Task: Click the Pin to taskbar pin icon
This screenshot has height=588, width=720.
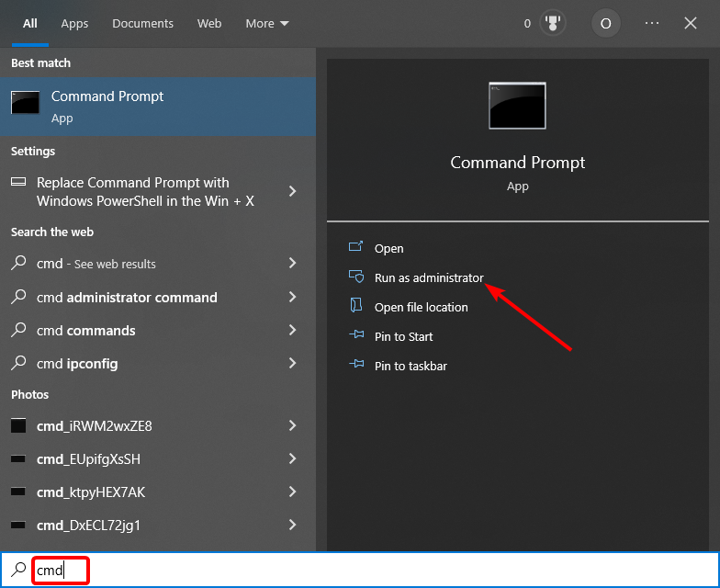Action: 356,366
